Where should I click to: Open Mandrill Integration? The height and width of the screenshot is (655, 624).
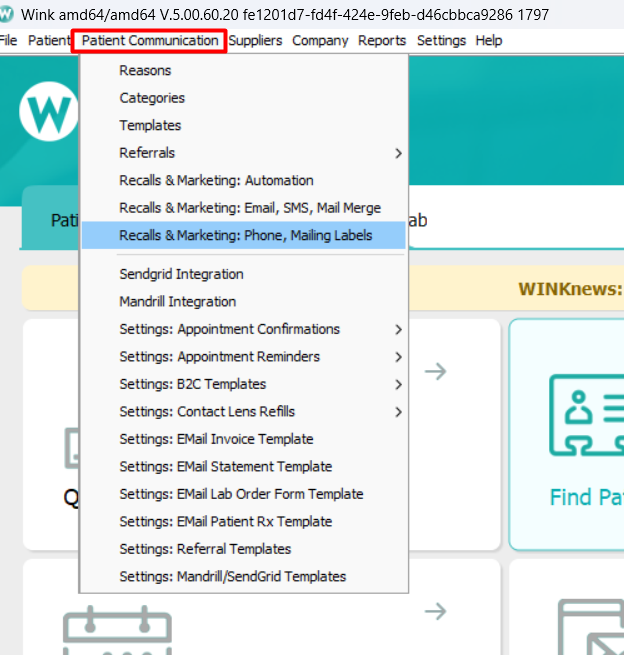tap(244, 302)
